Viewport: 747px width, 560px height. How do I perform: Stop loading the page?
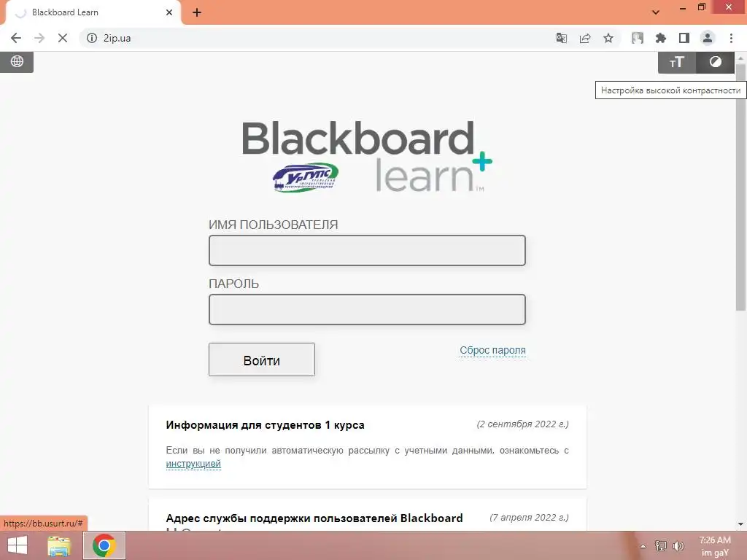pyautogui.click(x=63, y=38)
